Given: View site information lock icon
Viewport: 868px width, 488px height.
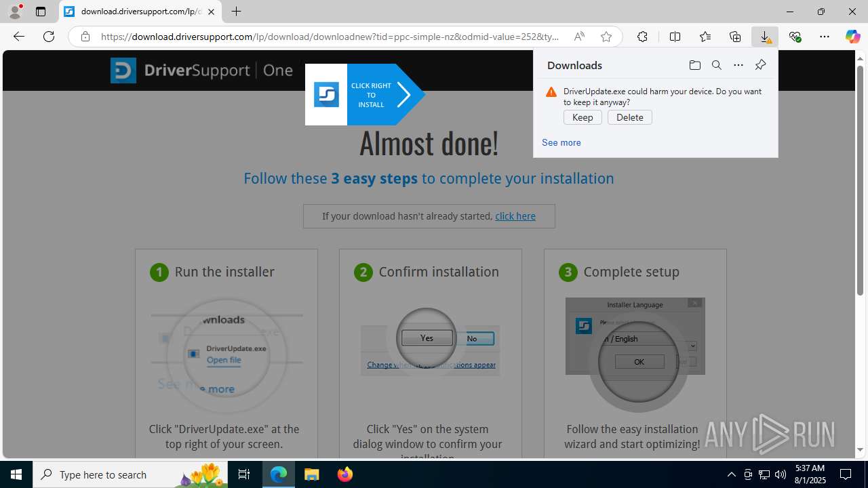Looking at the screenshot, I should (85, 37).
